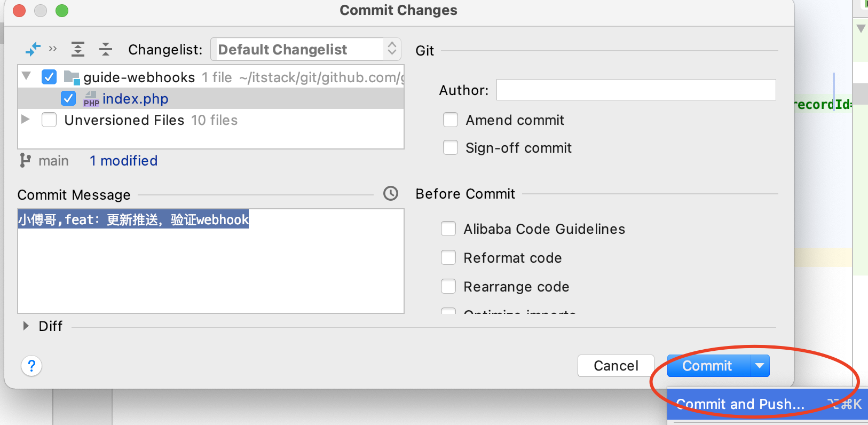The image size is (868, 425).
Task: Click the Collapse All icon
Action: click(106, 49)
